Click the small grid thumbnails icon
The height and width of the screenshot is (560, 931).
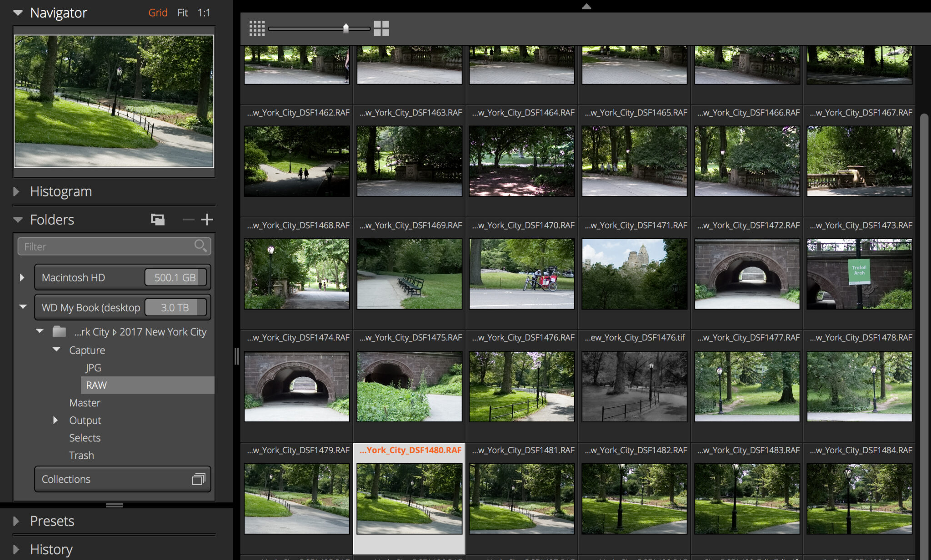[x=257, y=28]
